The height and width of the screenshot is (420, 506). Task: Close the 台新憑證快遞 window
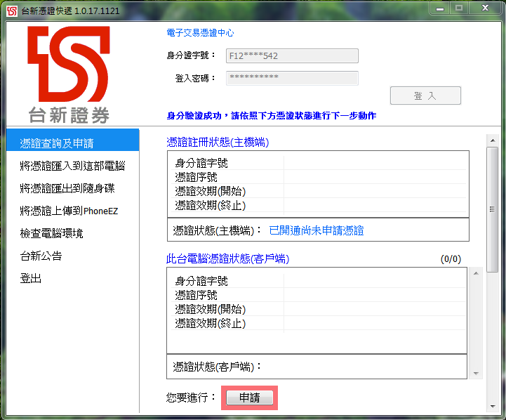click(485, 8)
